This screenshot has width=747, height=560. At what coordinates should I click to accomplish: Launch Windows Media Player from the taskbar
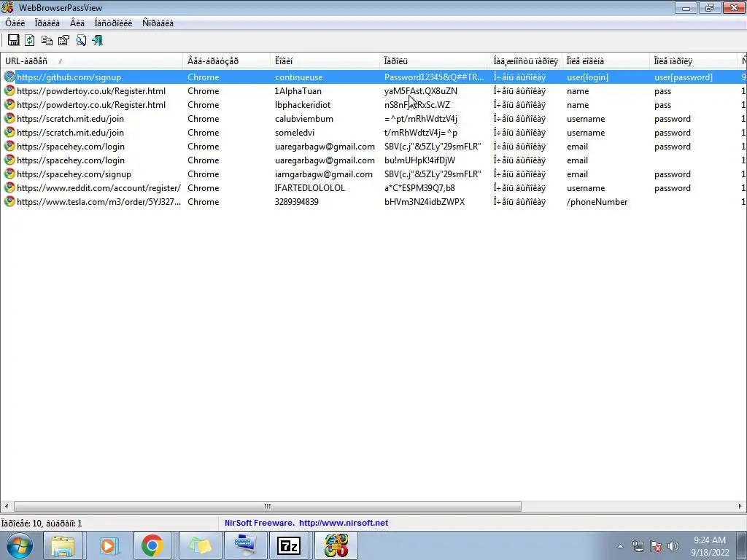click(x=108, y=545)
